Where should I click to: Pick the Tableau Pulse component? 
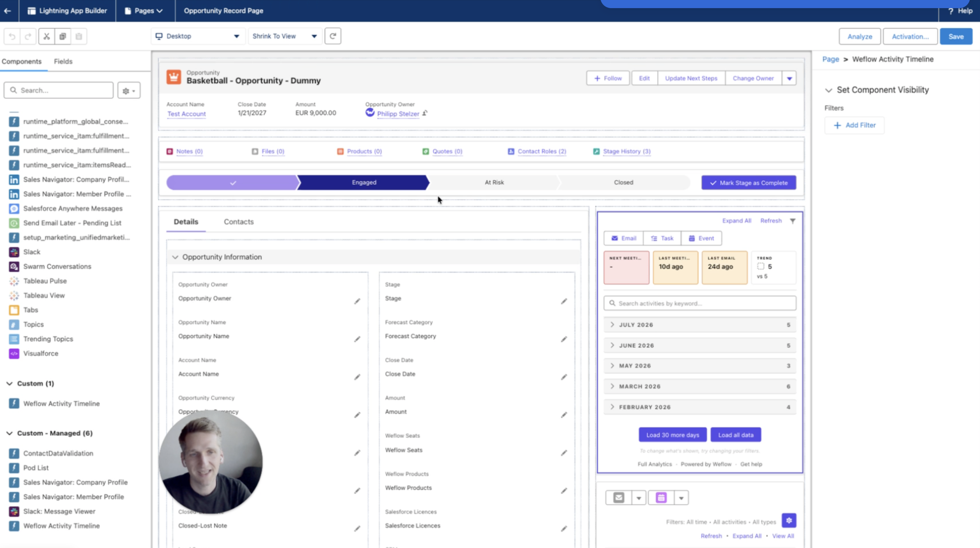[x=45, y=281]
